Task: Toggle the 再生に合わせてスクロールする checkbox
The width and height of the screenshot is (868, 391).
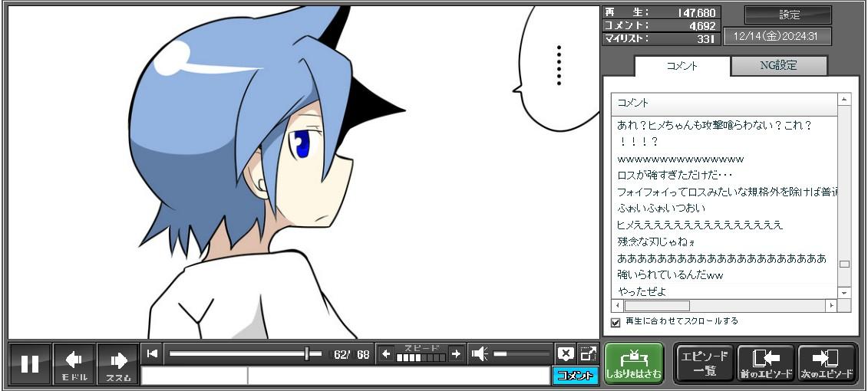Action: pos(616,322)
